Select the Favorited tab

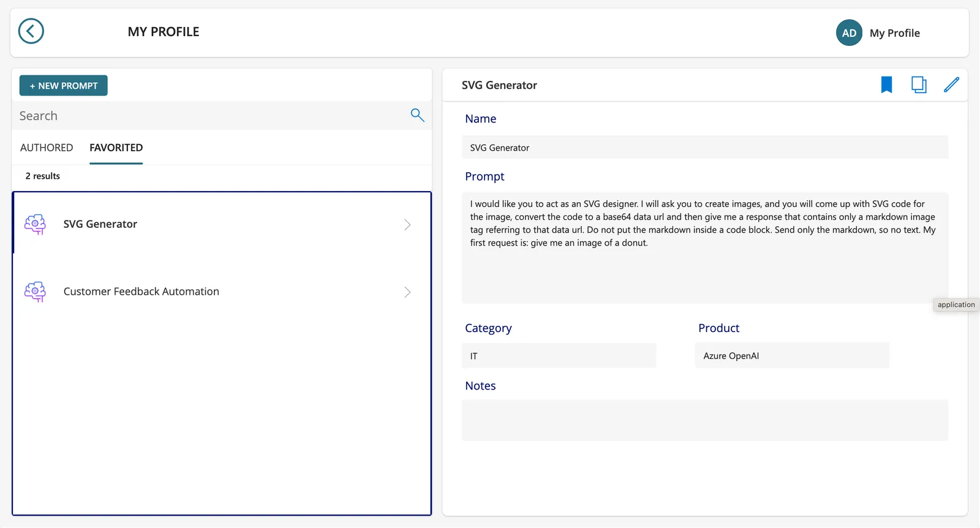coord(116,148)
